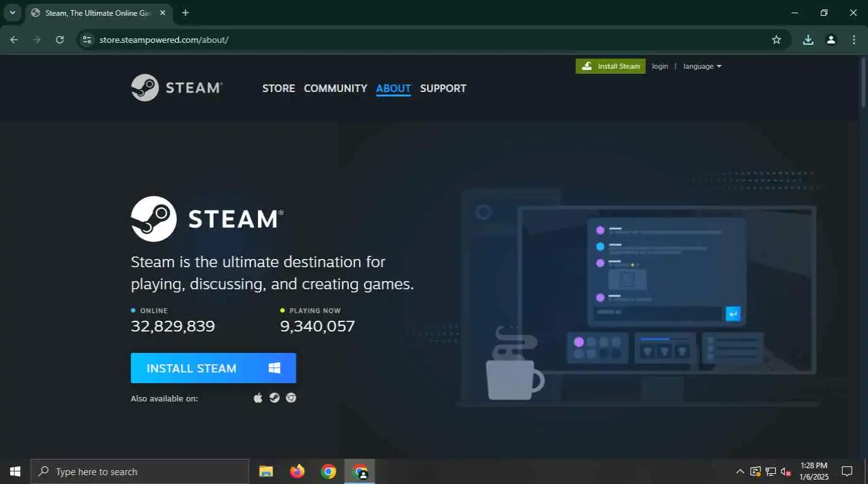The width and height of the screenshot is (868, 484).
Task: Bookmark this page with the star icon
Action: click(777, 40)
